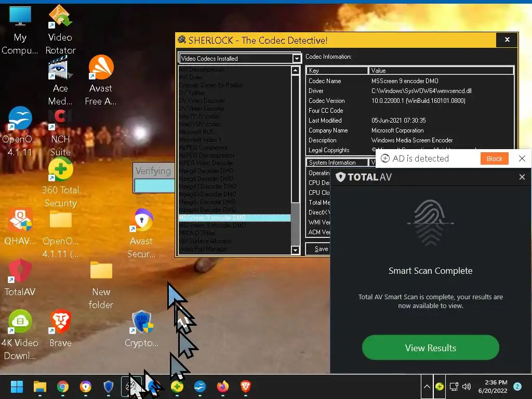Click the plus icon beside AD is detected
Screen dimensions: 532x399
385,158
